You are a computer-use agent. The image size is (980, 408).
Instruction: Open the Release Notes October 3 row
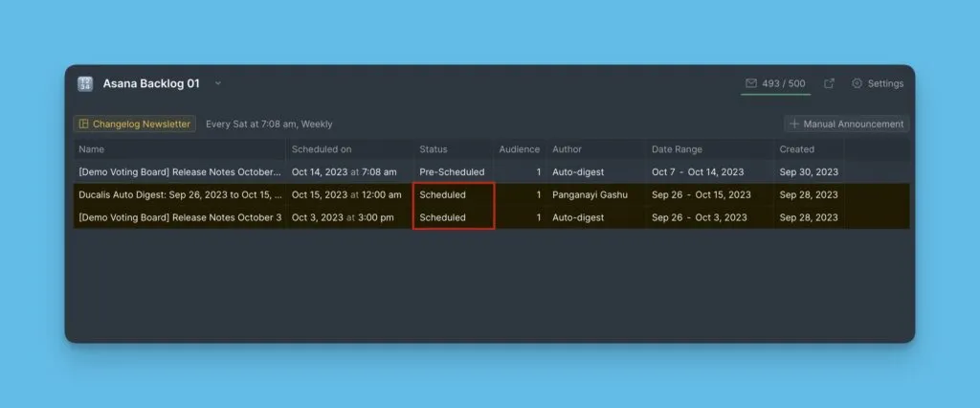(180, 217)
